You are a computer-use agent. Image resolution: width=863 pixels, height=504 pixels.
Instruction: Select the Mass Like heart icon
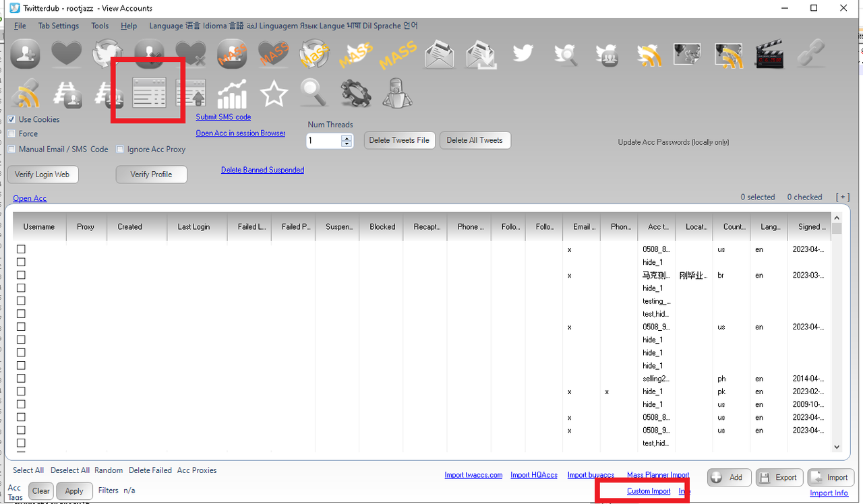273,54
